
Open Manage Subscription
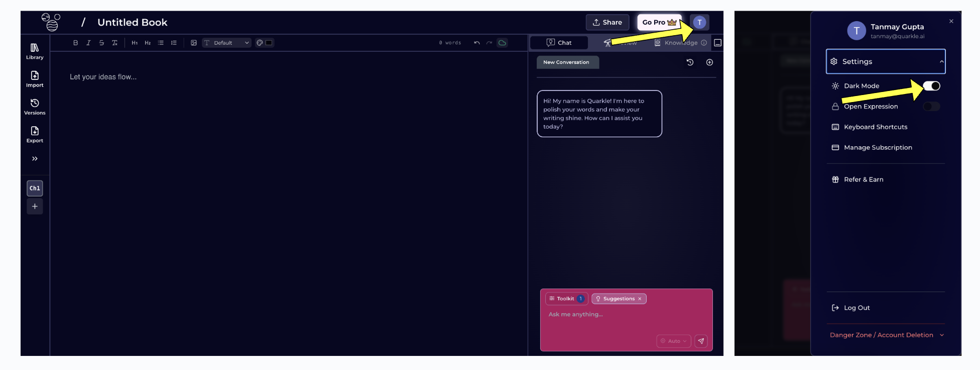pyautogui.click(x=872, y=148)
